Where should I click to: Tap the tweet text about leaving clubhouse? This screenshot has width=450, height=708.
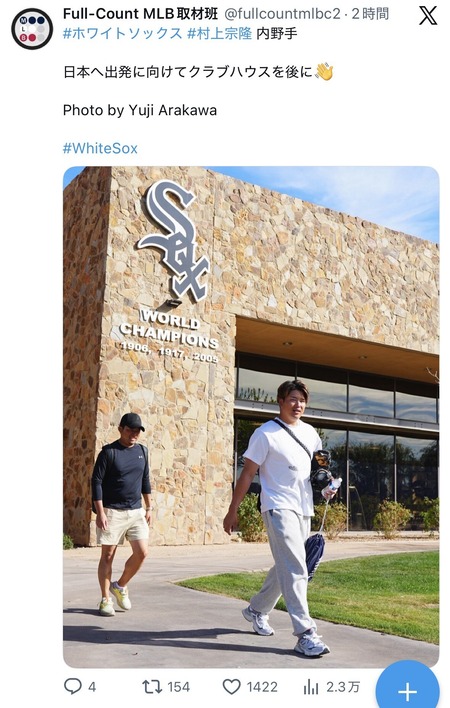(x=198, y=72)
